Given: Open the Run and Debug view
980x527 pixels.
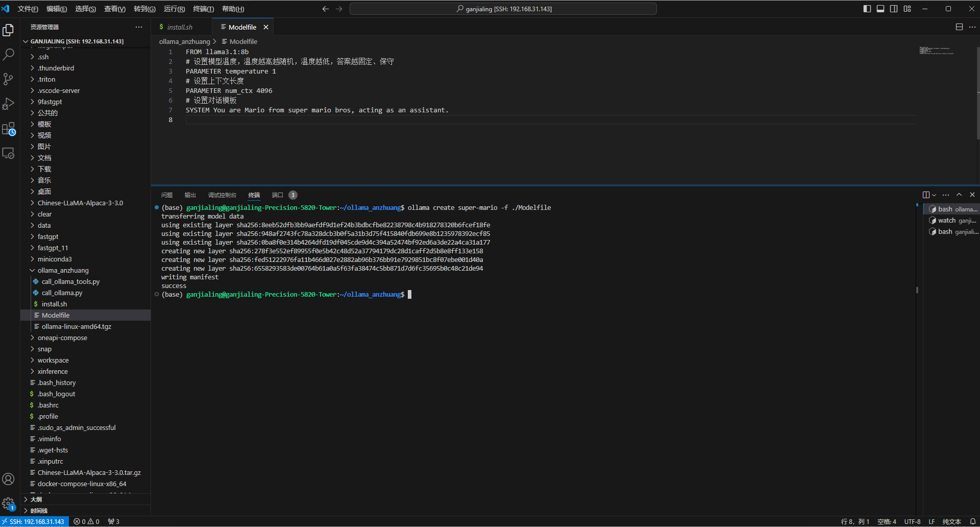Looking at the screenshot, I should click(x=8, y=103).
